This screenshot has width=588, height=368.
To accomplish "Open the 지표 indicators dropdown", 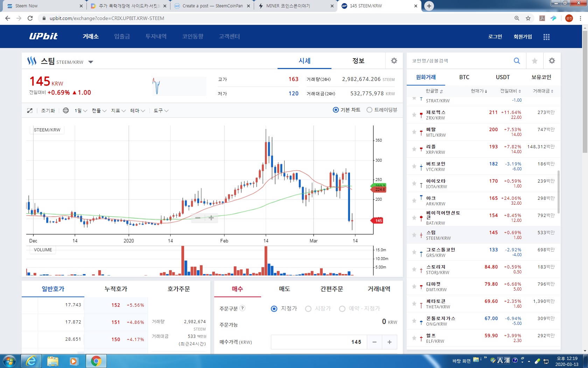I will 118,110.
